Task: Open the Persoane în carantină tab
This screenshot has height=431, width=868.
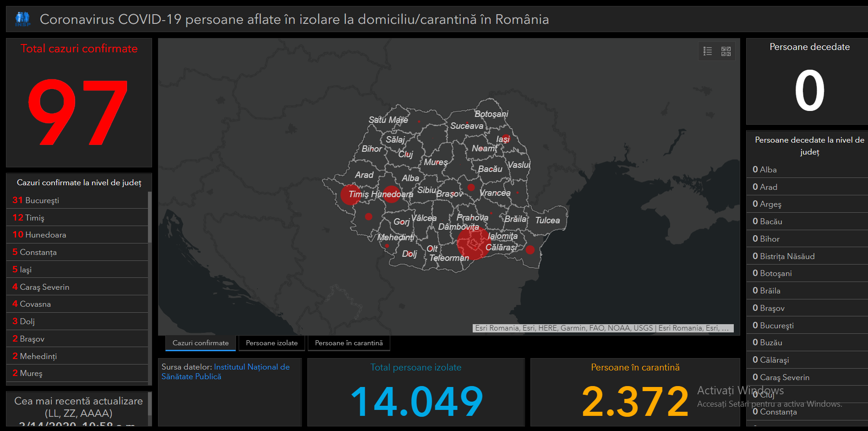Action: pos(349,343)
